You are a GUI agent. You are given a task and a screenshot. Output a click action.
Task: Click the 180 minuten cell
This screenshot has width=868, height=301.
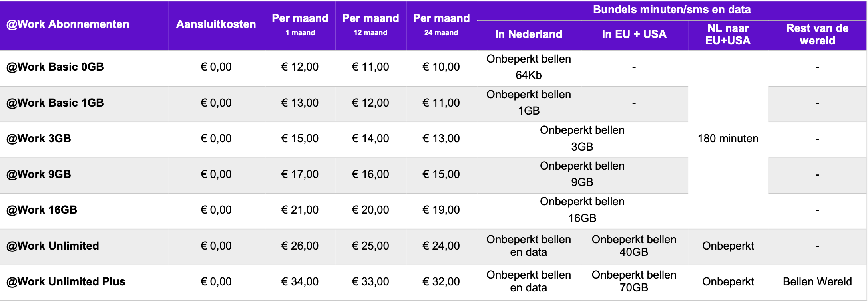pyautogui.click(x=728, y=139)
